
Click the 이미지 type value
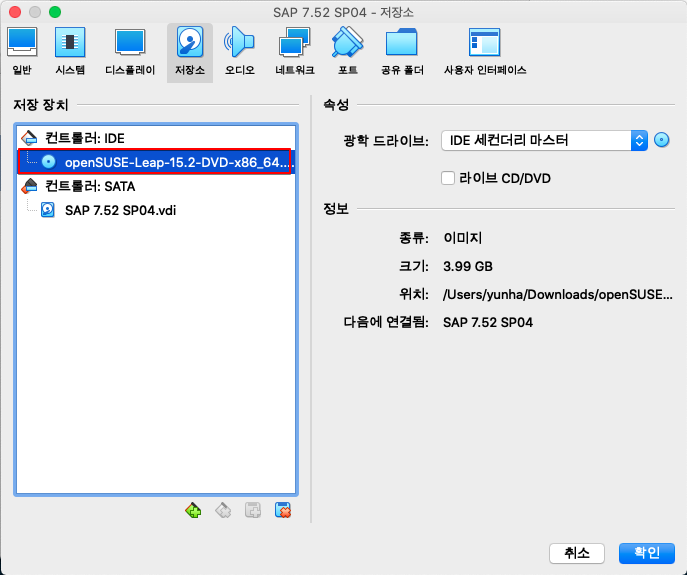pos(463,238)
